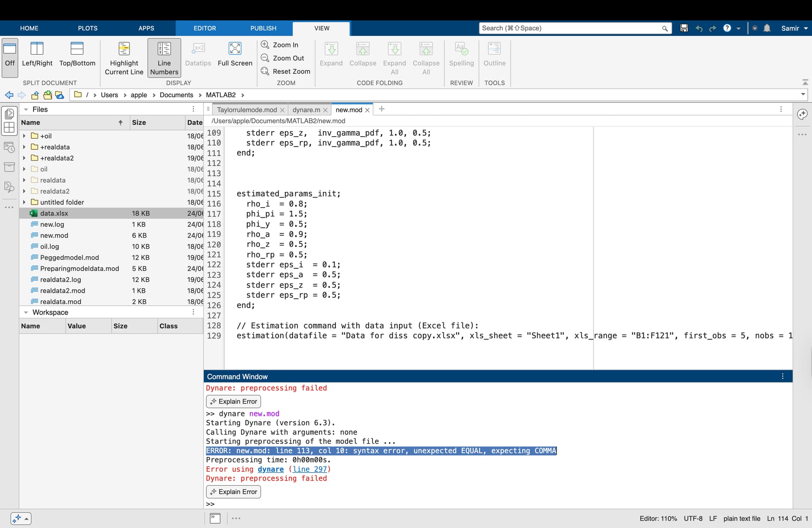Open the Workspace sidebar panel icon

click(x=9, y=127)
